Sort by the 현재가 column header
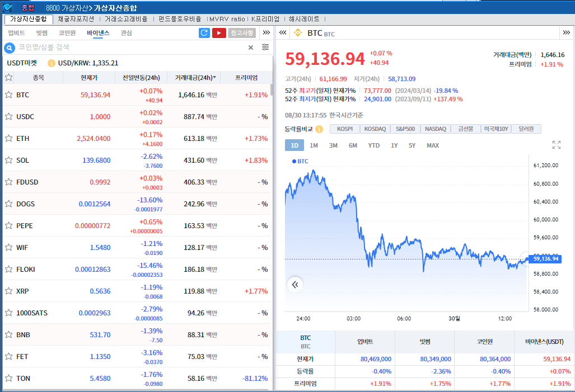This screenshot has height=392, width=575. tap(89, 78)
